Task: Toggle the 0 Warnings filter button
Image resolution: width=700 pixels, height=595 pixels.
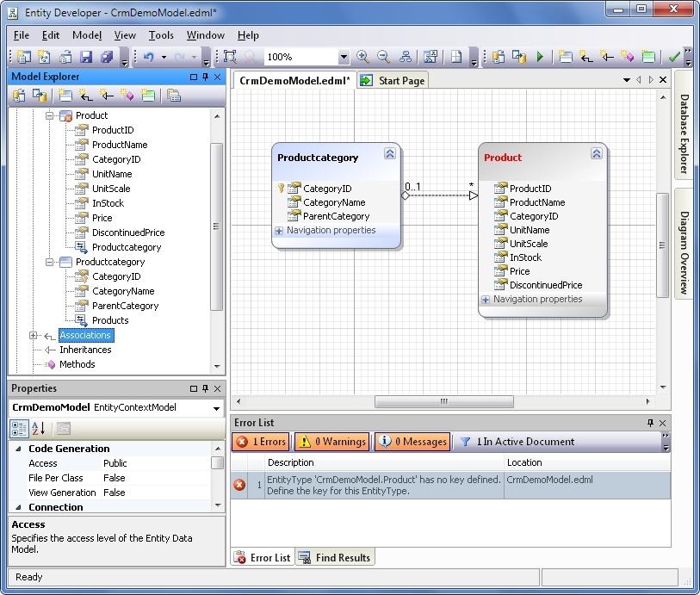Action: click(331, 442)
